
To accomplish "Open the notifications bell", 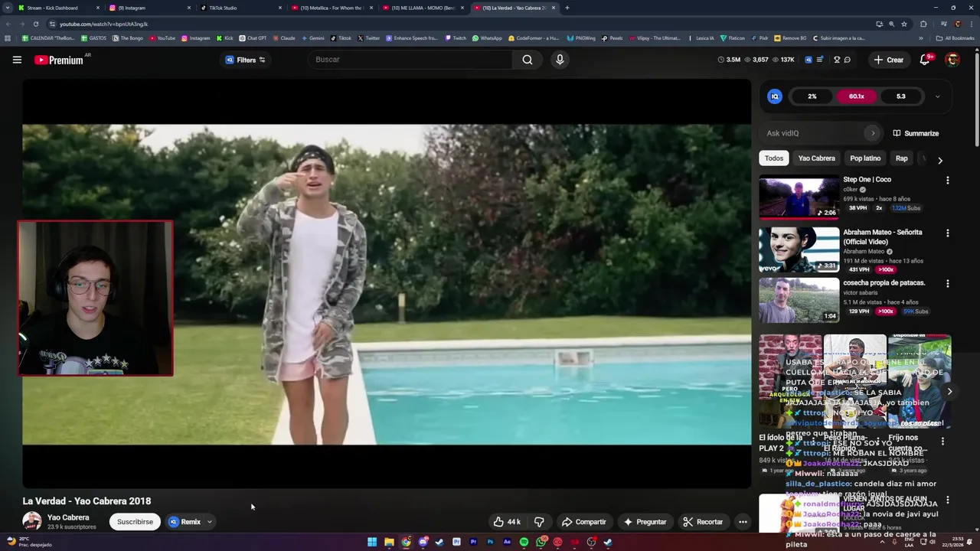I will point(925,60).
